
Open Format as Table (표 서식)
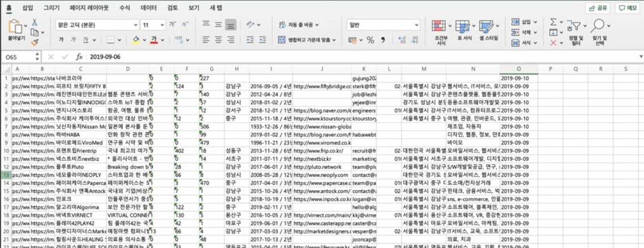[464, 30]
